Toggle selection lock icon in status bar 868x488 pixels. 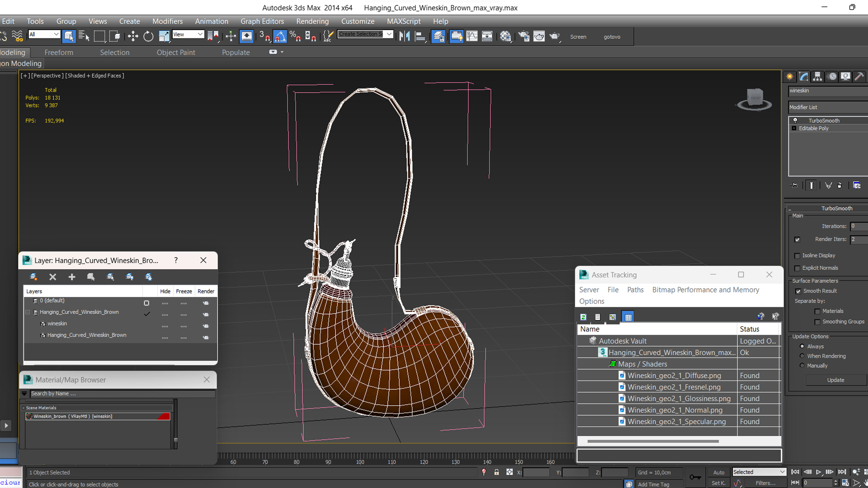[x=496, y=472]
